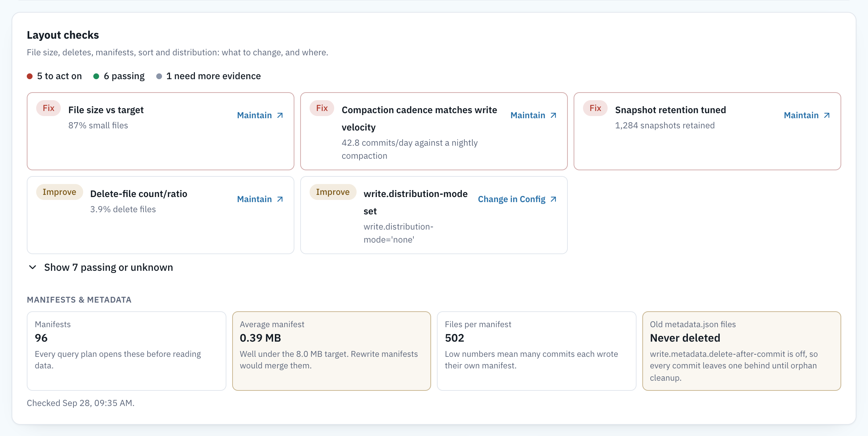Click green dot beside 6 passing
This screenshot has height=436, width=868.
pyautogui.click(x=96, y=76)
